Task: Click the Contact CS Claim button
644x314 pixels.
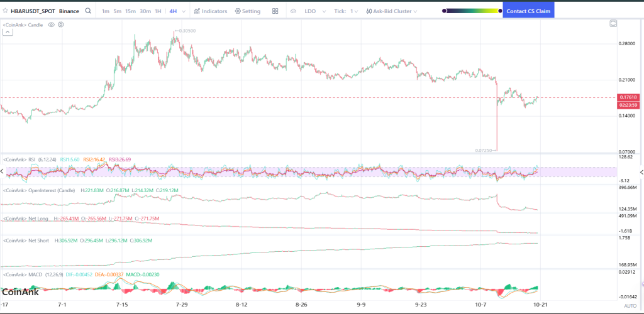Action: 528,11
